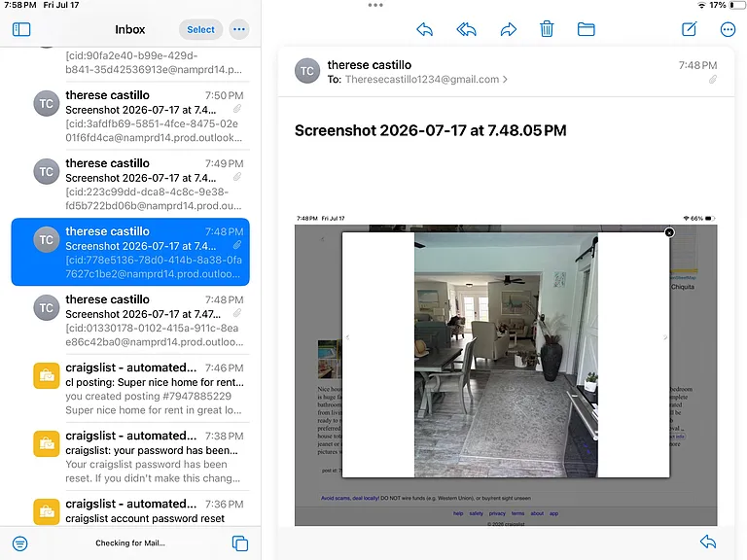Tap the paperclip on the 7:49 PM email
The width and height of the screenshot is (747, 560).
click(x=237, y=177)
